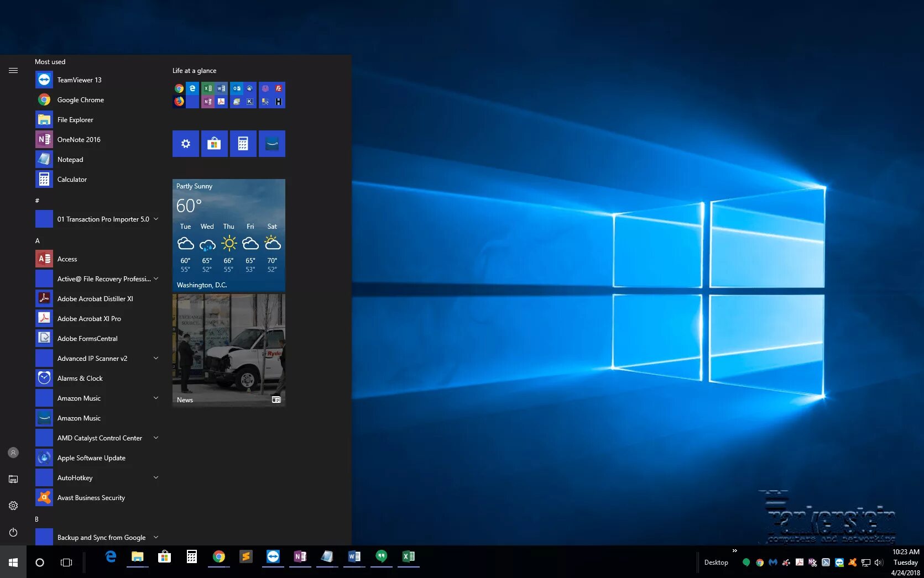Expand the AutoHotkey folder
This screenshot has height=578, width=924.
(156, 478)
